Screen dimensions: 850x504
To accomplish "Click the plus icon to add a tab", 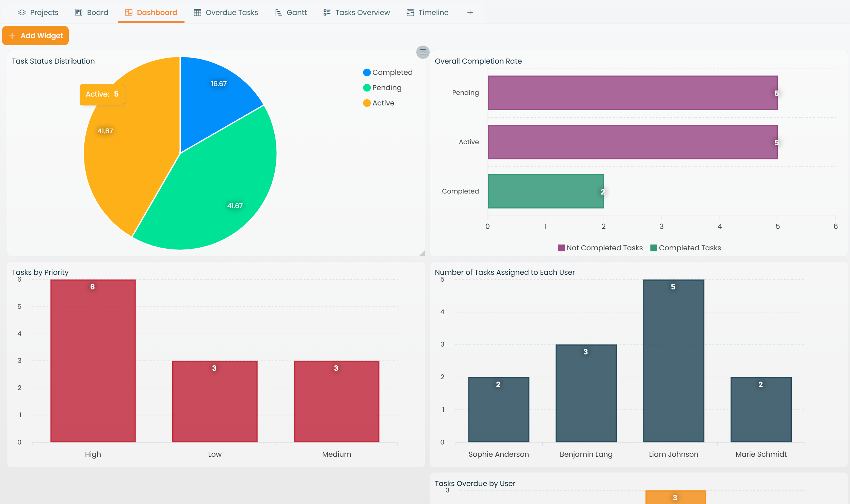I will coord(470,13).
